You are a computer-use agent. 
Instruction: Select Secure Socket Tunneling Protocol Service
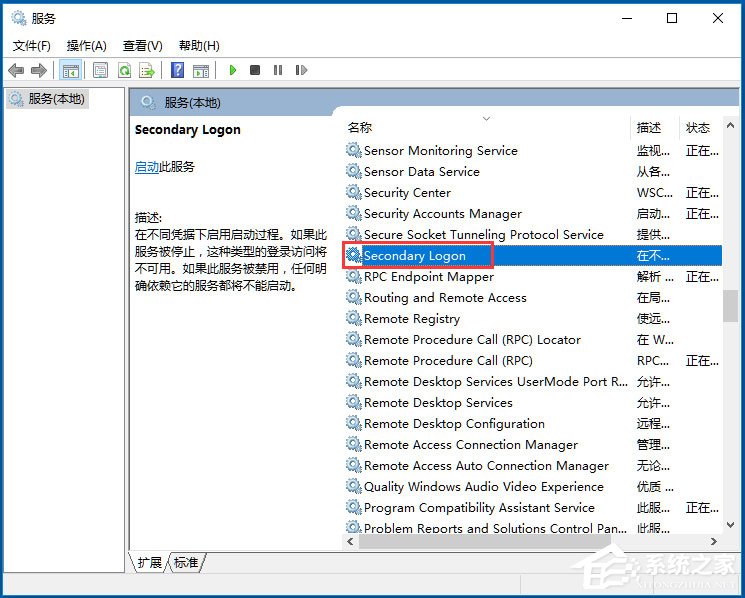coord(532,235)
